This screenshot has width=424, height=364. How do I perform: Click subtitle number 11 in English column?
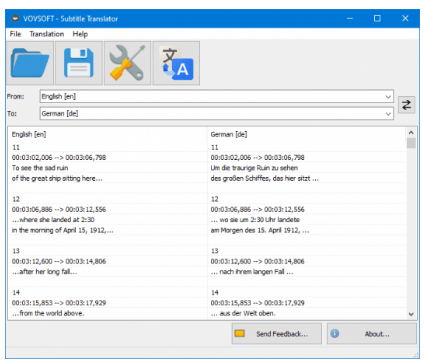click(16, 147)
